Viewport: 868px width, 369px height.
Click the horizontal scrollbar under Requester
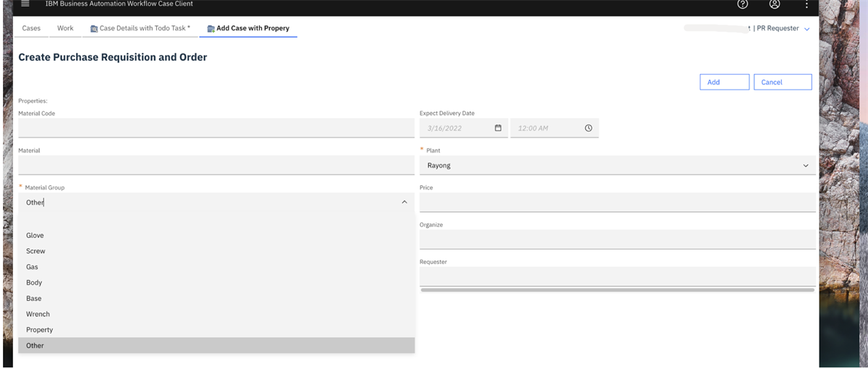[x=617, y=289]
